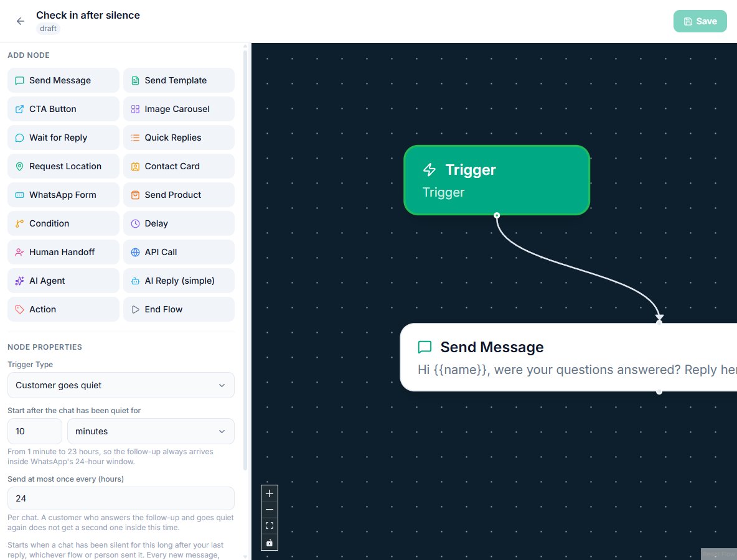This screenshot has height=560, width=737.
Task: Click the Send Message chat icon in Add Node
Action: point(19,80)
